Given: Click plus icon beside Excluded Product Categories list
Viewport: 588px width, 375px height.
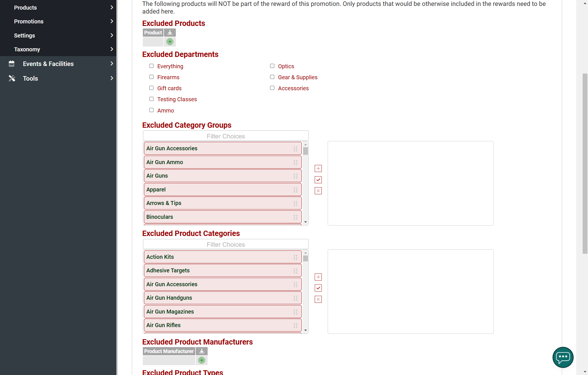Looking at the screenshot, I should click(318, 277).
